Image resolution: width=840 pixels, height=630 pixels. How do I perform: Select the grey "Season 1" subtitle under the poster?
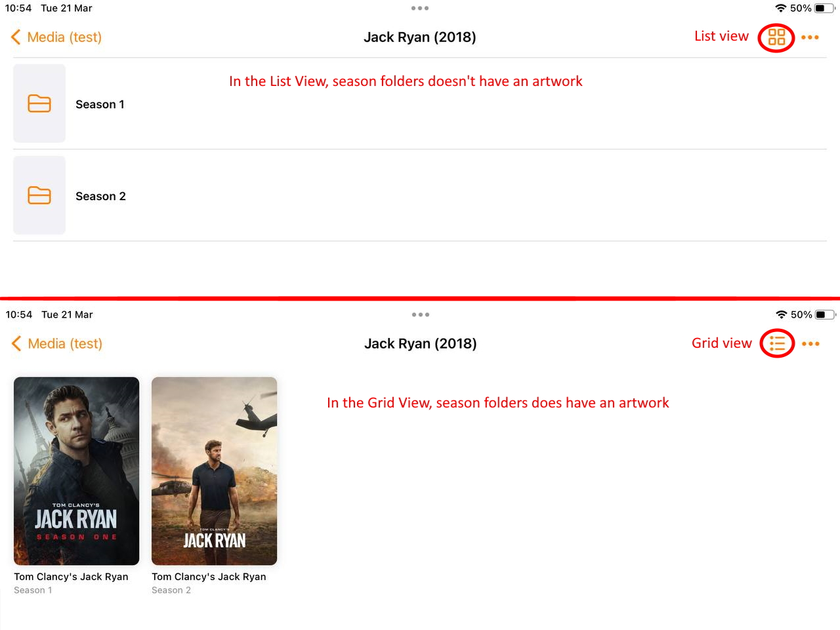pyautogui.click(x=33, y=591)
